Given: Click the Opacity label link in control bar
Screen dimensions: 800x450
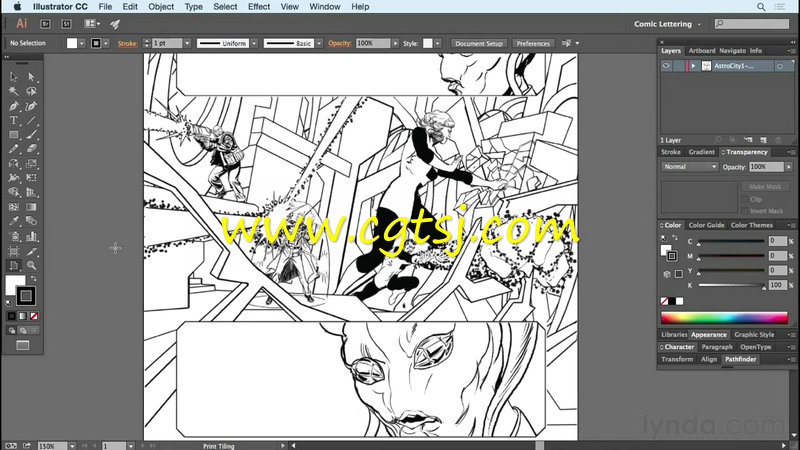Looking at the screenshot, I should point(339,43).
